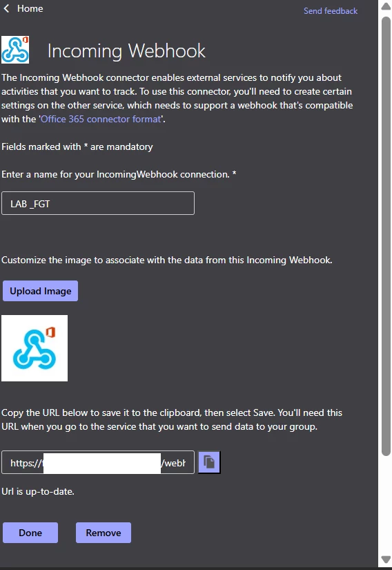Click the vertical scrollbar thumb
Viewport: 392px width, 570px height.
[386, 236]
